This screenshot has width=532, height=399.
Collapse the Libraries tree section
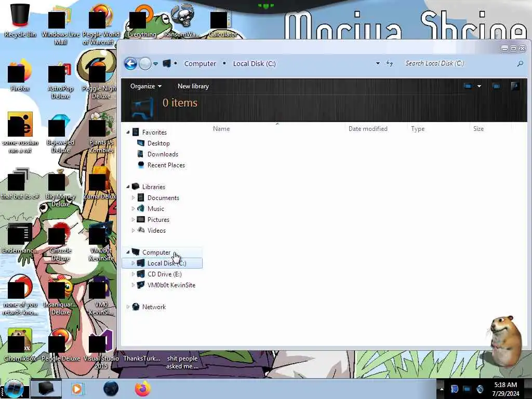coord(128,187)
